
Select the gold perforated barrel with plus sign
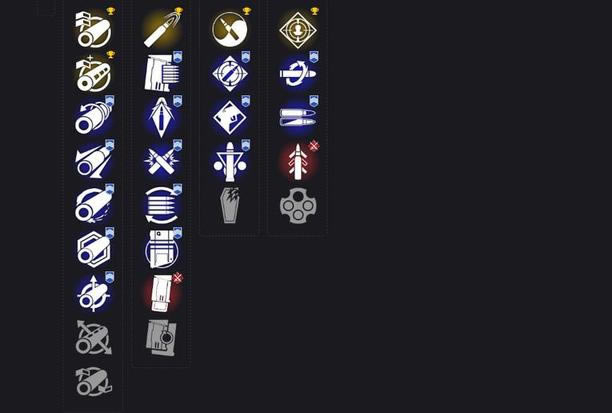[x=94, y=73]
